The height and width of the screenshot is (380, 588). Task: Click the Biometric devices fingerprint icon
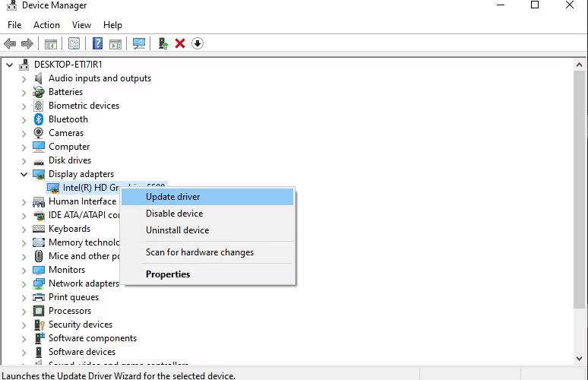[39, 106]
